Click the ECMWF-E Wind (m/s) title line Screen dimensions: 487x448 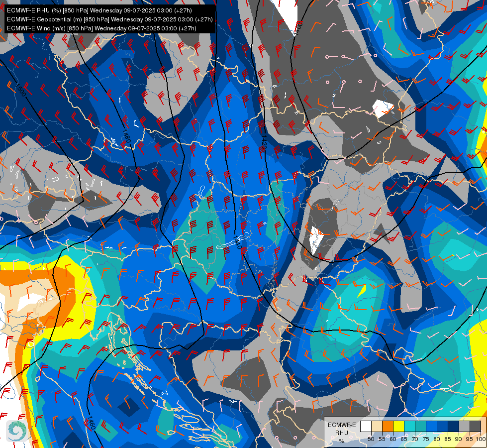pyautogui.click(x=101, y=28)
